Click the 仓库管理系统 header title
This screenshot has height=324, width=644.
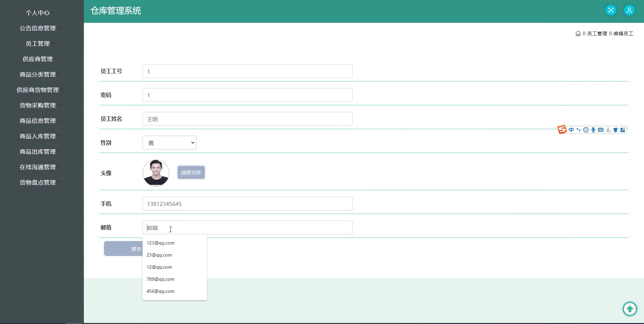[116, 11]
